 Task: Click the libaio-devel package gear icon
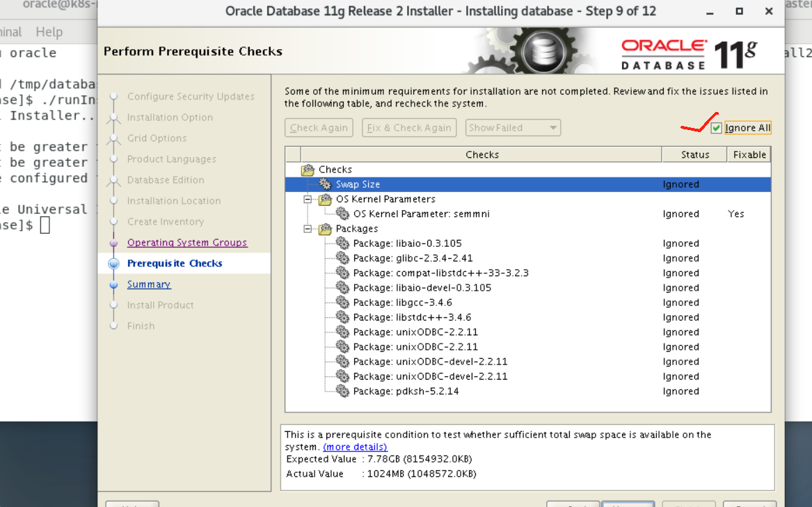342,287
